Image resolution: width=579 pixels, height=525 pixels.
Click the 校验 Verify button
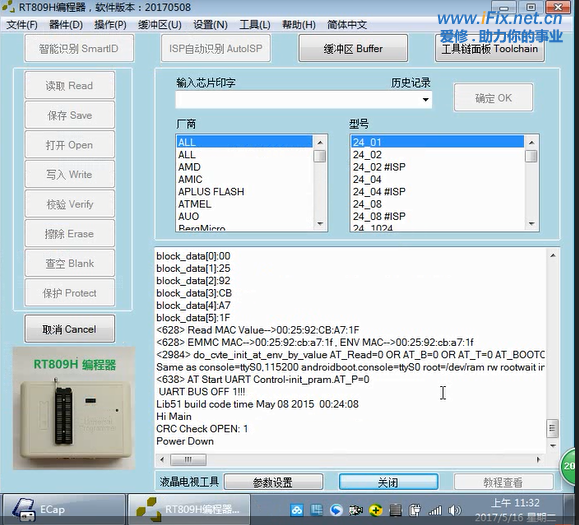pyautogui.click(x=69, y=204)
